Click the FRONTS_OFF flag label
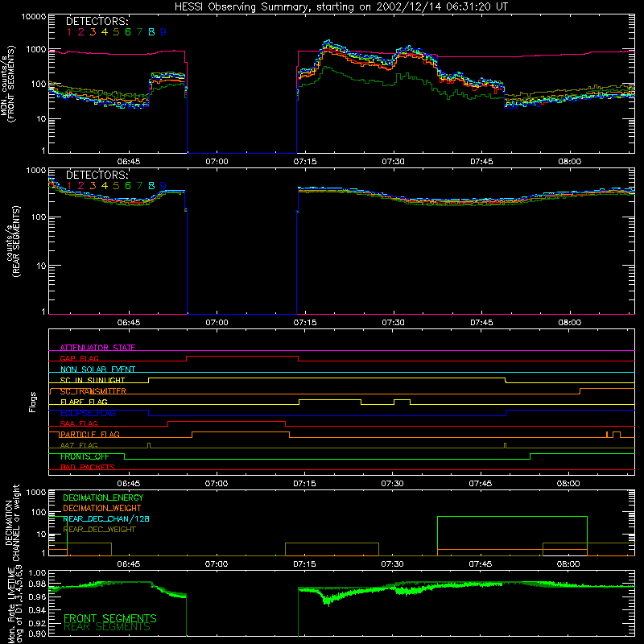This screenshot has width=644, height=644. tap(85, 456)
